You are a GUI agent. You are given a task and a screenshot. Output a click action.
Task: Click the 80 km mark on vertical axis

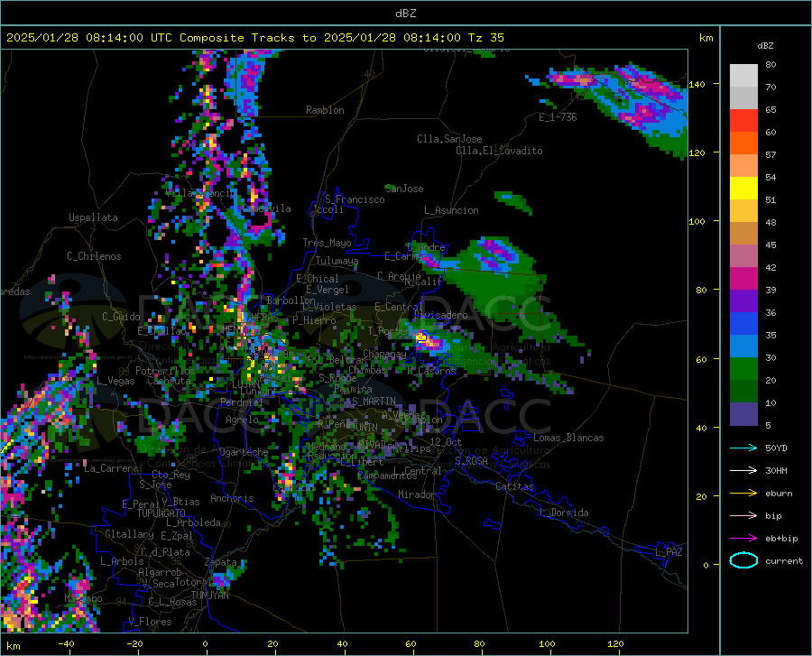click(x=700, y=290)
